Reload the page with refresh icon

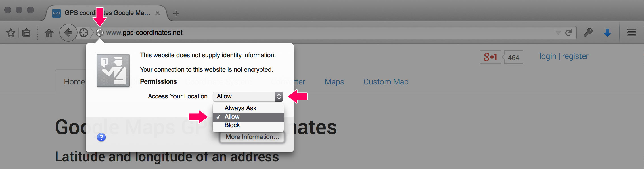[x=568, y=33]
